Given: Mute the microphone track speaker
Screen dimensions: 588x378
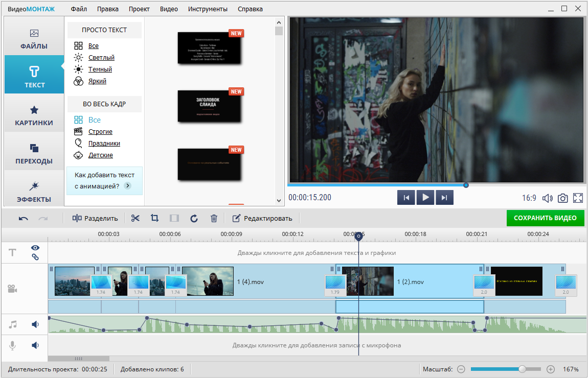Looking at the screenshot, I should (x=35, y=345).
